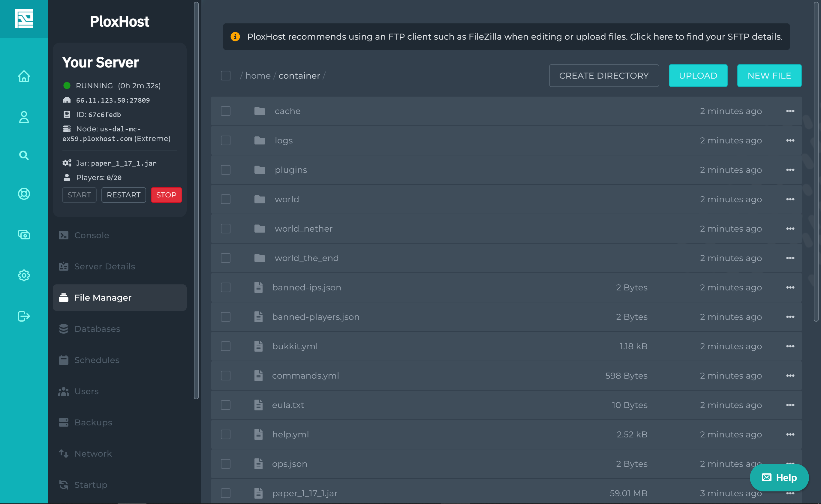The width and height of the screenshot is (821, 504).
Task: Click the eula.txt file icon
Action: (x=259, y=405)
